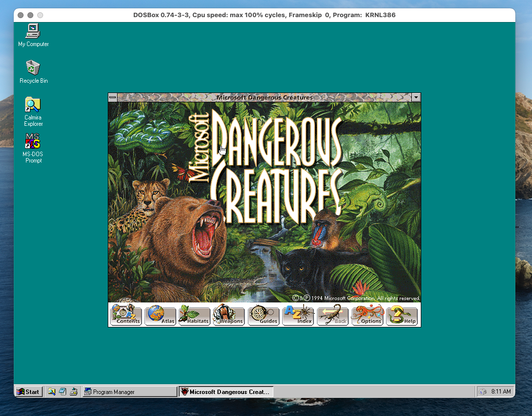Open the Help snake button
532x416 pixels.
(402, 315)
